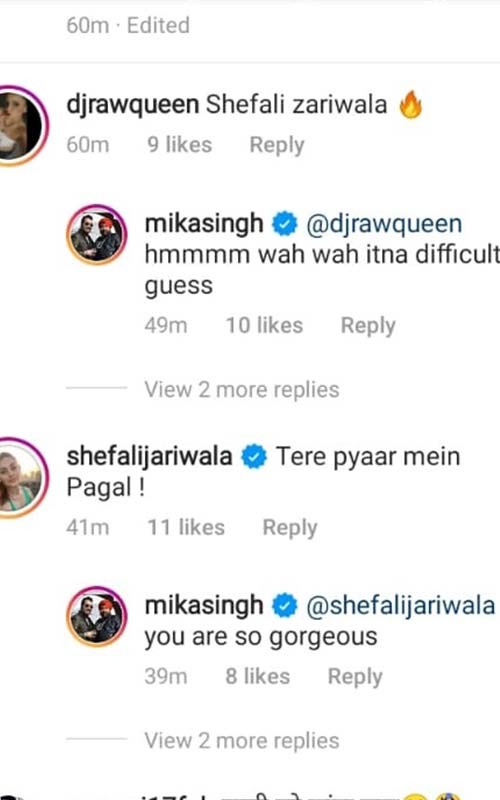This screenshot has height=800, width=500.
Task: Reply to mikasingh's 'you are so gorgeous'
Action: 355,677
